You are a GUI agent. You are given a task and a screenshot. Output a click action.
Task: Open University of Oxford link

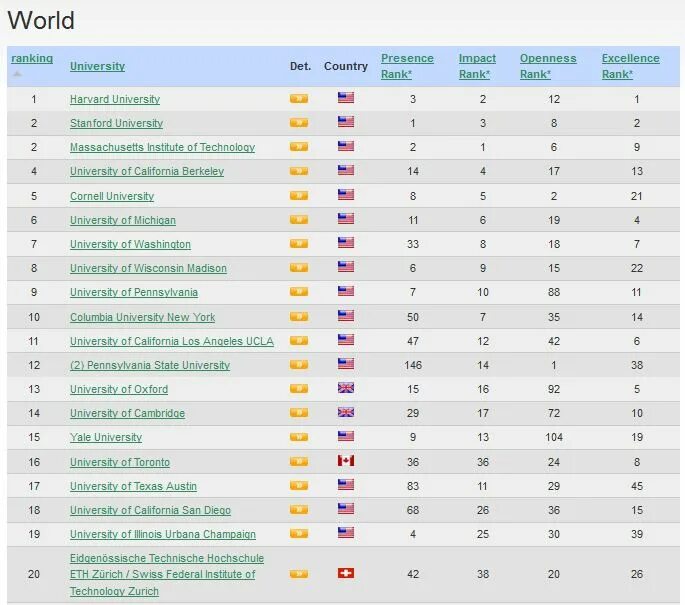pyautogui.click(x=119, y=389)
